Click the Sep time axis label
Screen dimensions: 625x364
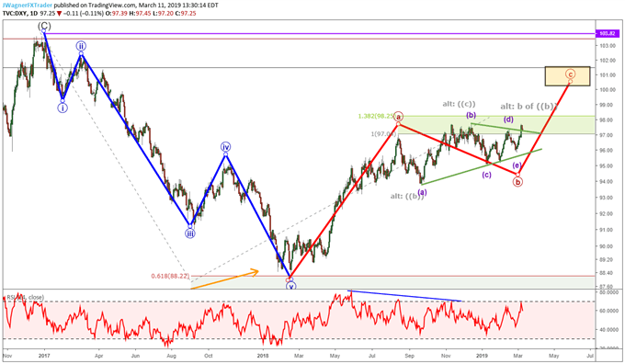tap(409, 355)
